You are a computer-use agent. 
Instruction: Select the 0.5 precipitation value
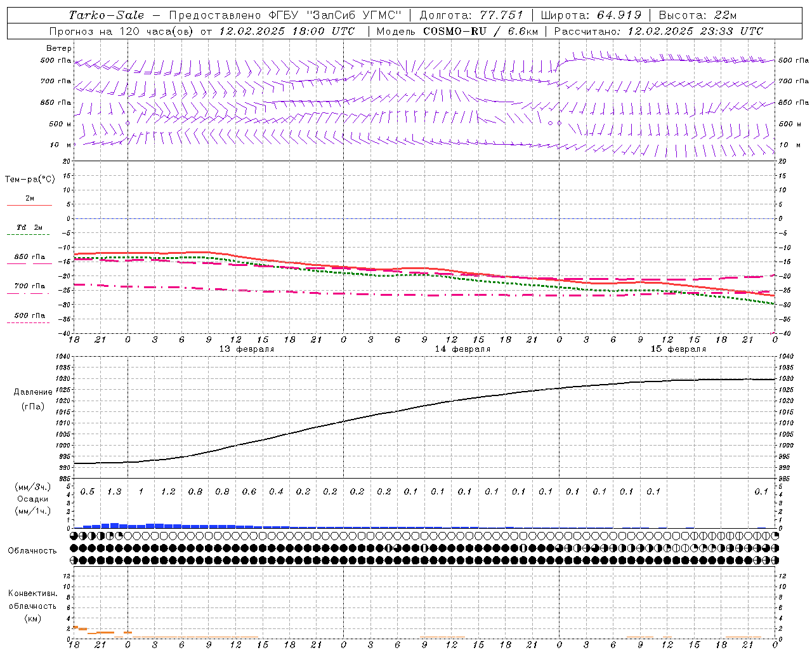(x=88, y=491)
